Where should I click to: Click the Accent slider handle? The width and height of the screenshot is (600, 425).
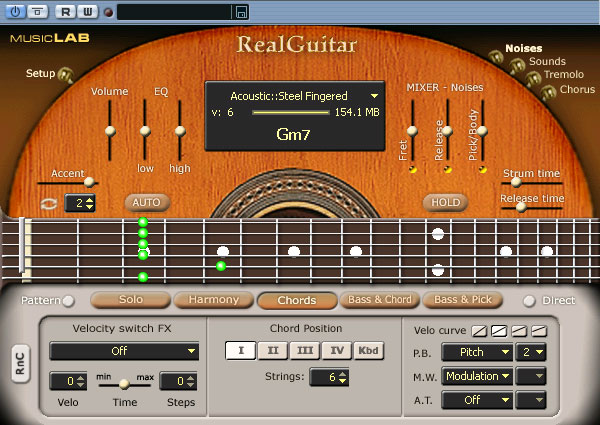(89, 182)
